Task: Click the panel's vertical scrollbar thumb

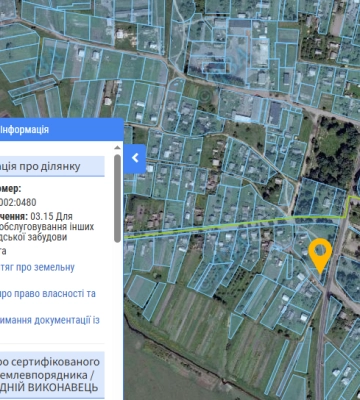Action: [x=117, y=198]
